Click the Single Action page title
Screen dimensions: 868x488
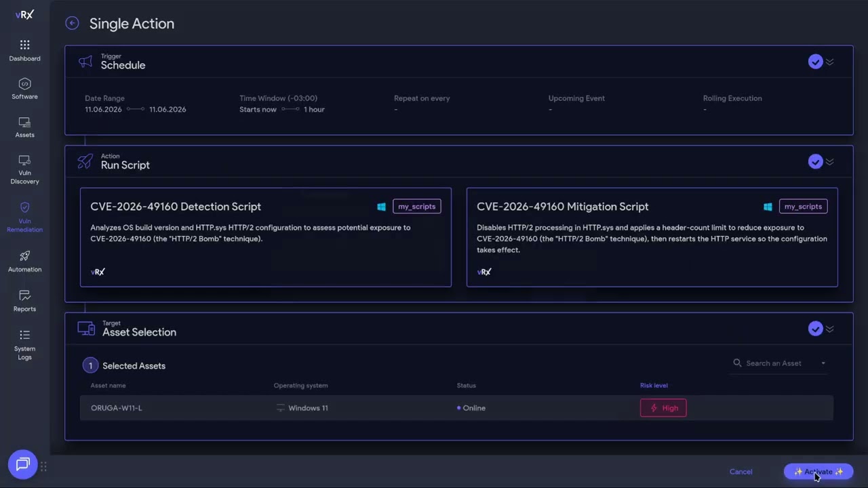(x=132, y=24)
